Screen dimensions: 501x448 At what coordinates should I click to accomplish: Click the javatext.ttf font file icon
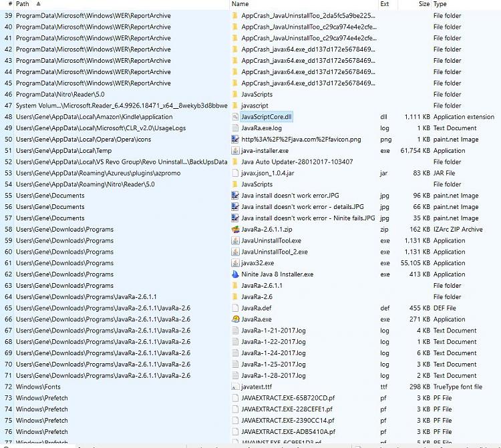(235, 387)
